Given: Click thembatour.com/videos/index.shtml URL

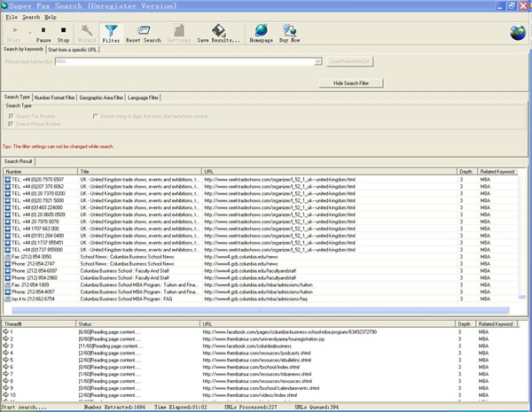Looking at the screenshot, I should pos(250,394).
